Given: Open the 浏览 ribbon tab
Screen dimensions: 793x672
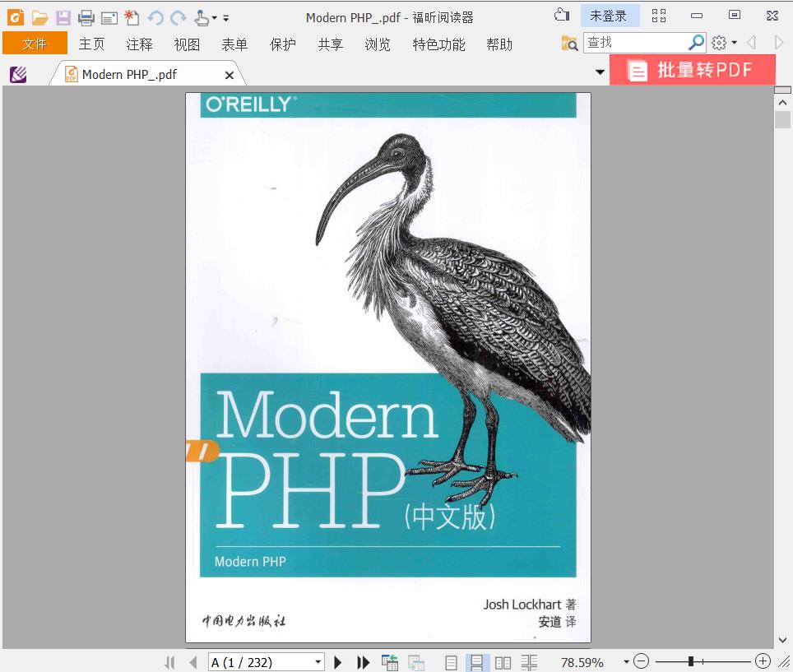Looking at the screenshot, I should tap(378, 44).
